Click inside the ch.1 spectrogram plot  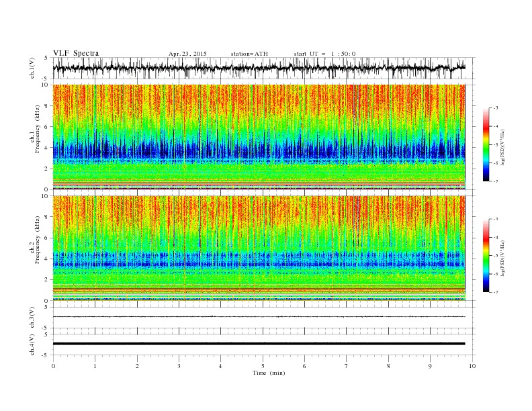[x=259, y=137]
